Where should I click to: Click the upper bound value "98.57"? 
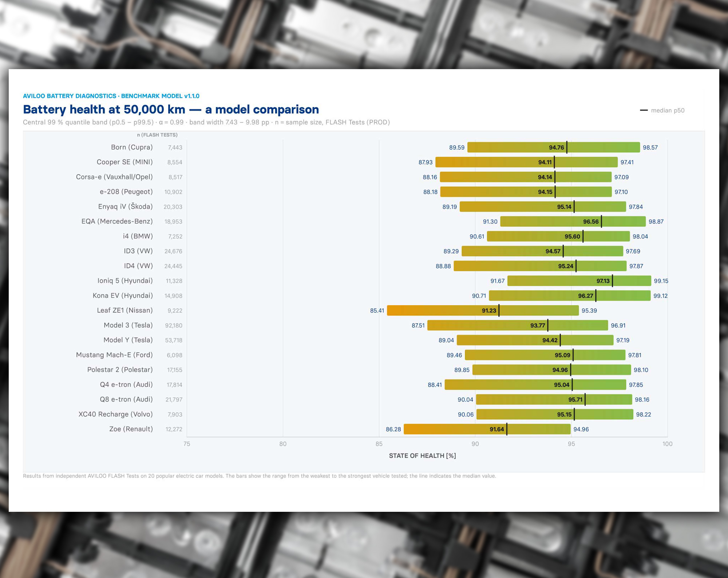click(x=650, y=148)
